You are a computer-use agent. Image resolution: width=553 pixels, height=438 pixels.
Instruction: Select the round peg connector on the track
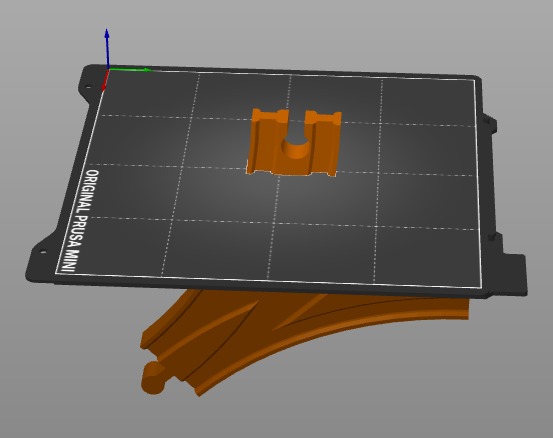(x=153, y=378)
